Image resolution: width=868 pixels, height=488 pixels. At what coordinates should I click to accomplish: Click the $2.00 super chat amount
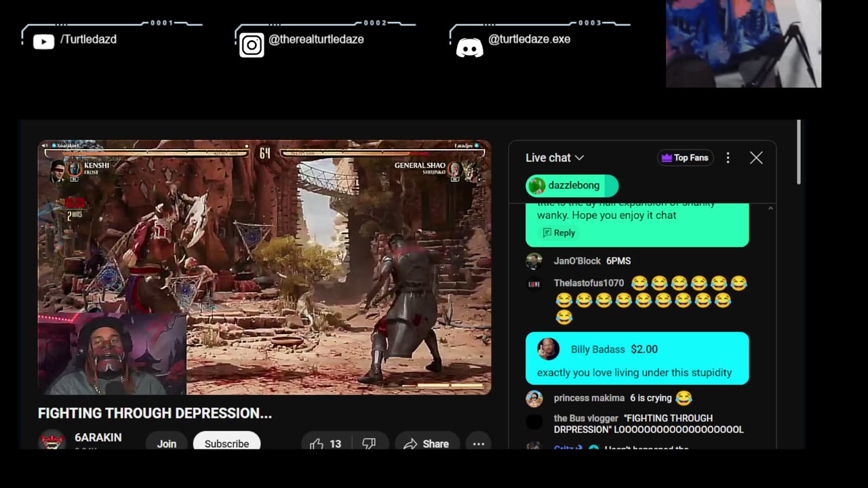pos(644,349)
